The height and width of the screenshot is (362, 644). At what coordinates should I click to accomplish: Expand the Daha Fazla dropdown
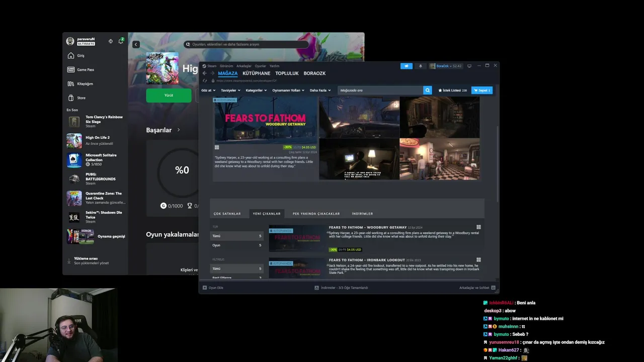pyautogui.click(x=320, y=90)
